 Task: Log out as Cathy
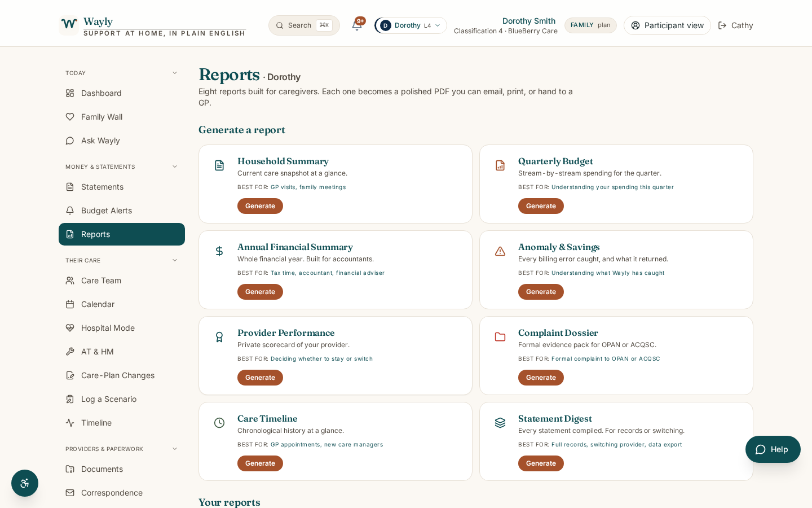click(735, 25)
